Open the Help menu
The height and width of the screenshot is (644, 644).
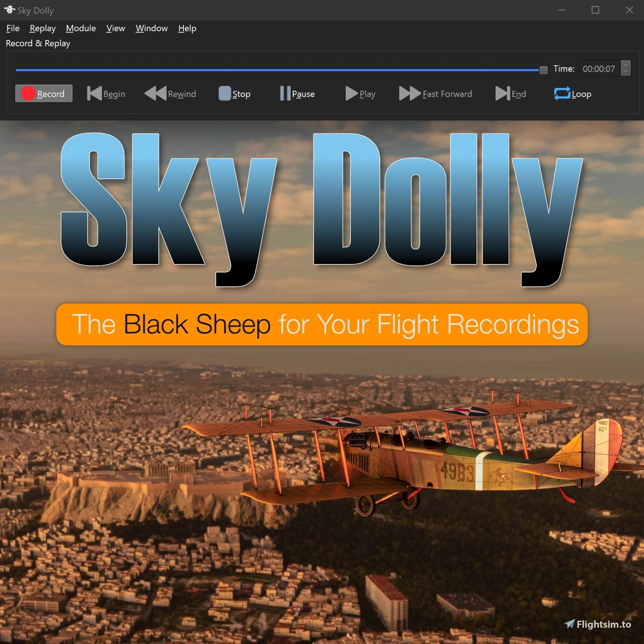(188, 28)
